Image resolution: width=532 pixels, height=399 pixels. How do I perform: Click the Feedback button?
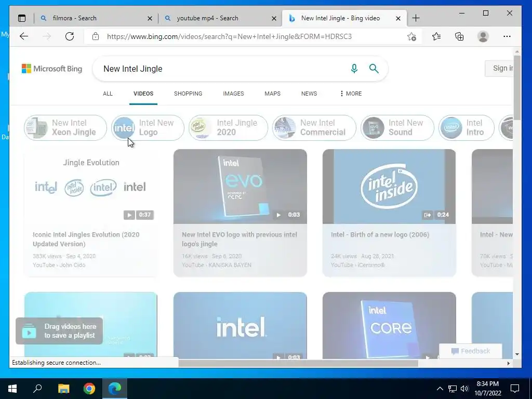[x=471, y=351]
